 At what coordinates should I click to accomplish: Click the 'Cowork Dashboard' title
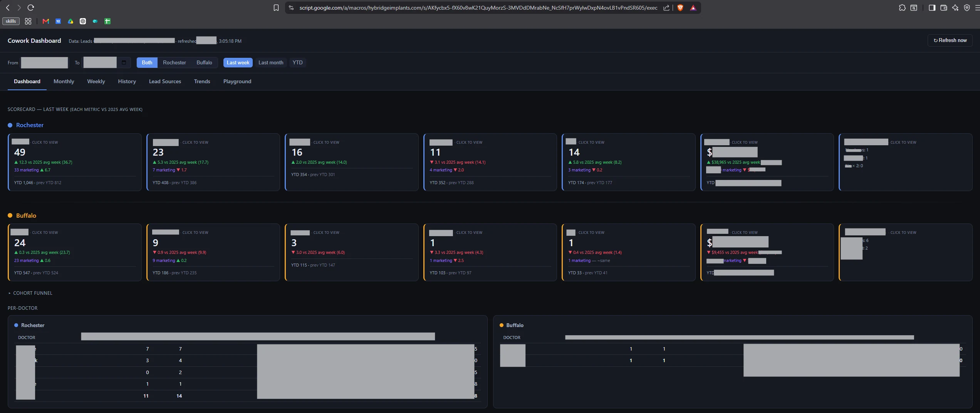tap(34, 40)
